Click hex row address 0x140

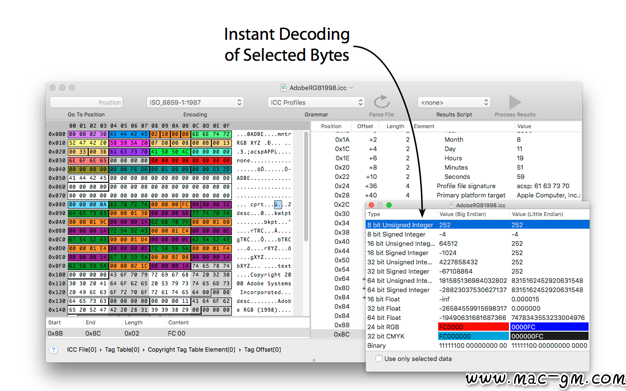pos(56,310)
